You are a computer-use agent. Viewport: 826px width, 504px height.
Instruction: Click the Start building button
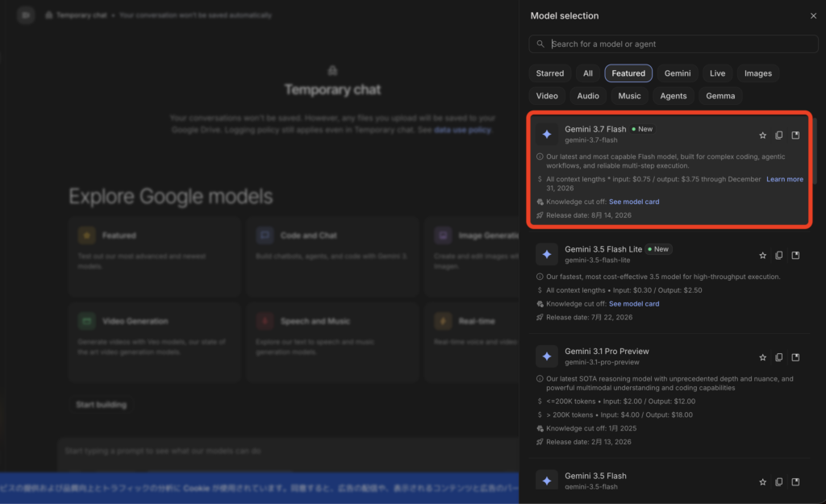click(101, 405)
